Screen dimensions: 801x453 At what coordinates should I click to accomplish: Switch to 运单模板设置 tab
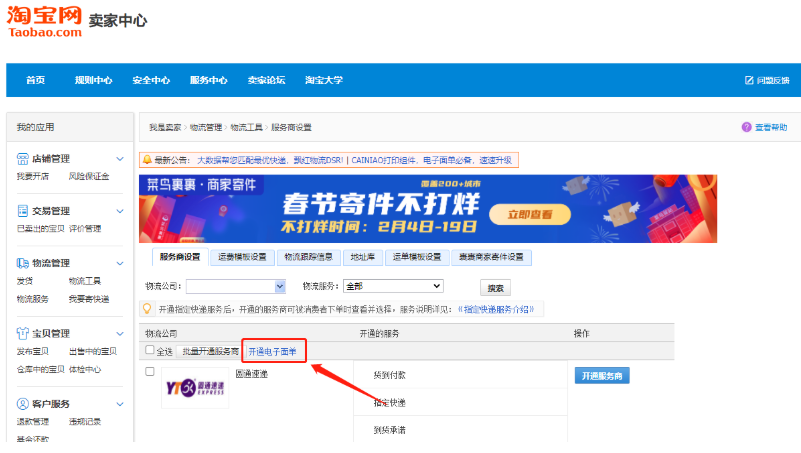pos(417,257)
